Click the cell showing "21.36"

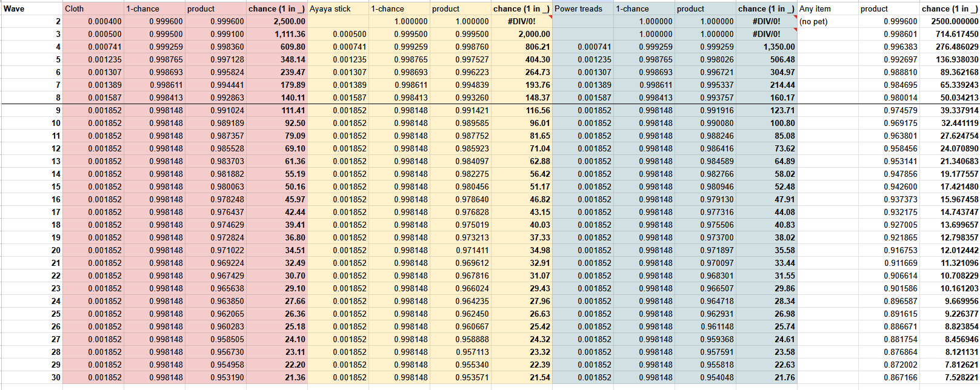[277, 377]
